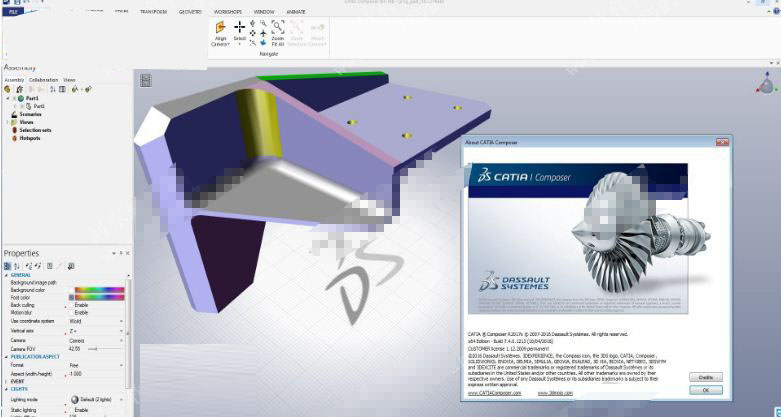
Task: Click the last Assembly toolbar icon
Action: (88, 89)
